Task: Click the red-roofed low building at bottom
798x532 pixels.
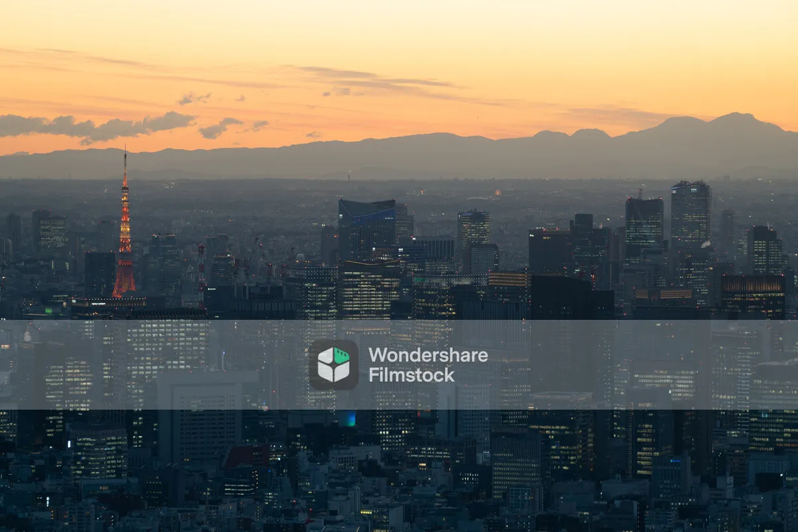Action: pos(246,458)
